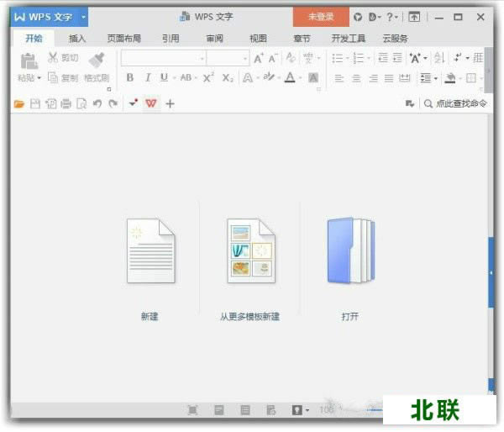Screen dimensions: 504x432
Task: Toggle Bold formatting
Action: tap(130, 77)
